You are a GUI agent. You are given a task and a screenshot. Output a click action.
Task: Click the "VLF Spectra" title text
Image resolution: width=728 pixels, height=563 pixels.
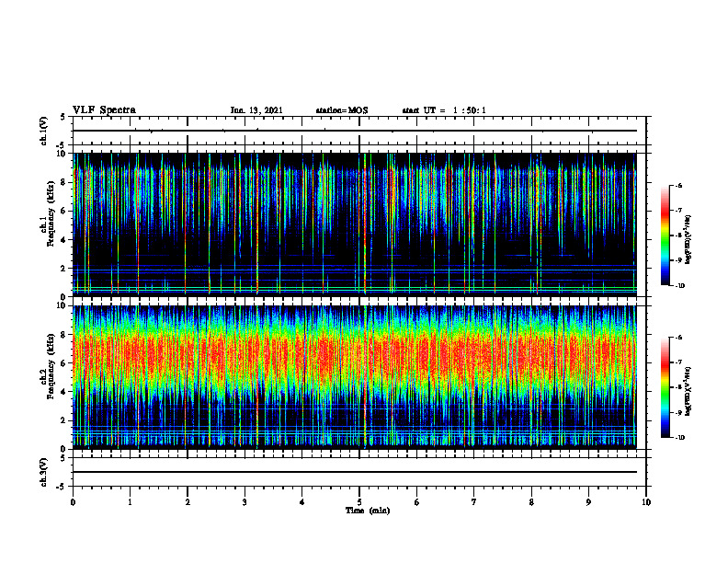click(104, 110)
